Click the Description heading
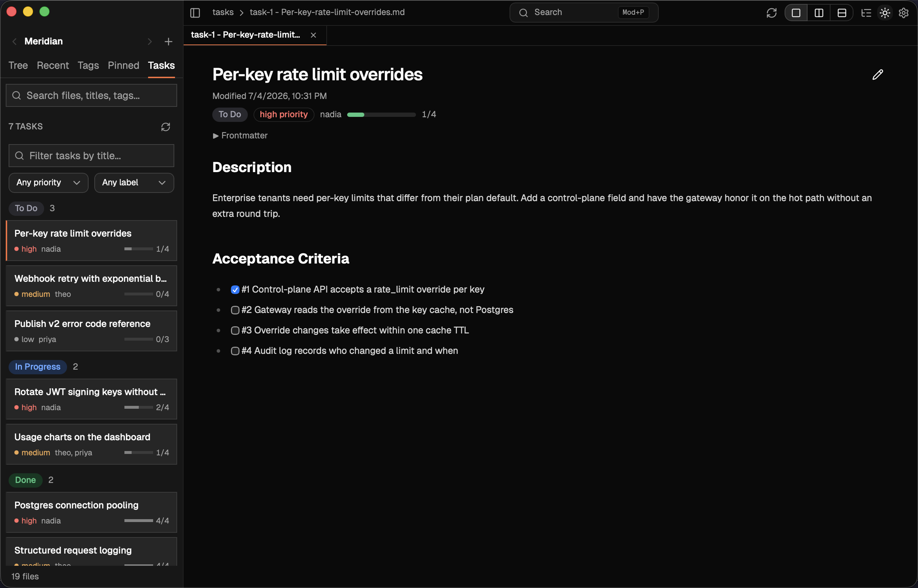Image resolution: width=918 pixels, height=588 pixels. [252, 167]
